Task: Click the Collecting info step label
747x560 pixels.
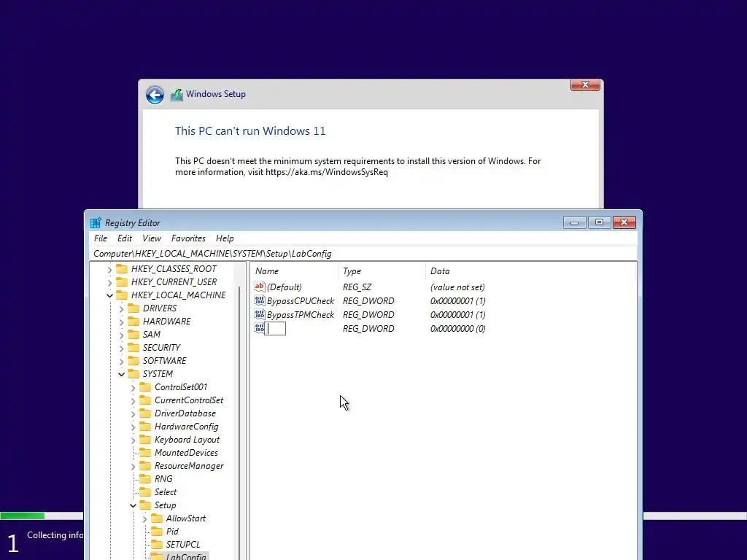Action: tap(55, 535)
